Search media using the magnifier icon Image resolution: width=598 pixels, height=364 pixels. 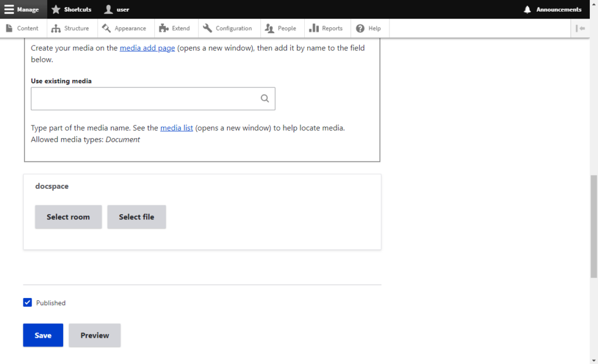265,98
